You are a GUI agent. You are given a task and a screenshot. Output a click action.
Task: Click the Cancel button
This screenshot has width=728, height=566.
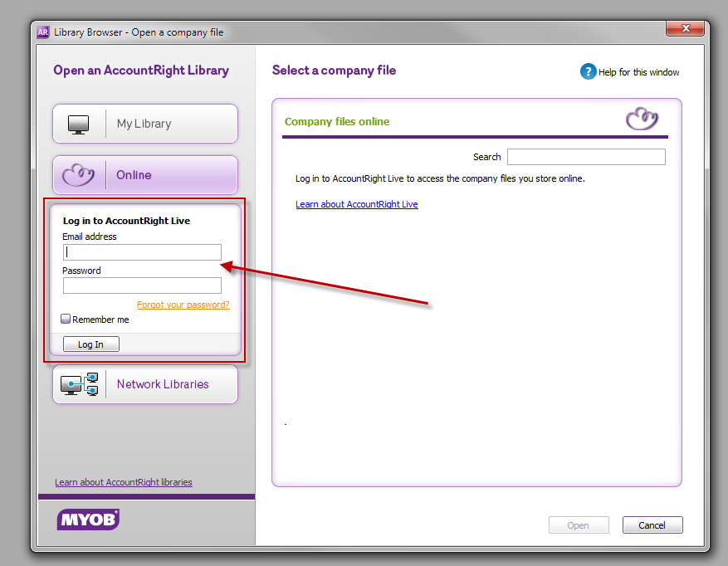coord(652,525)
